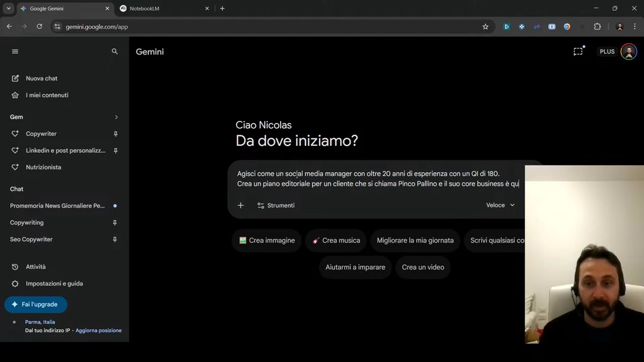Open the Google account profile avatar
The image size is (644, 362).
coord(628,51)
